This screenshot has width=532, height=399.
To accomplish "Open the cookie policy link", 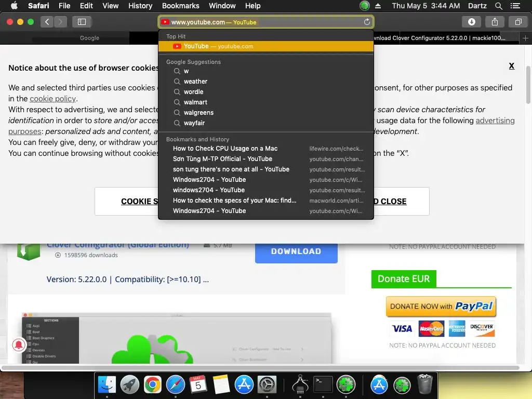I will (x=52, y=99).
